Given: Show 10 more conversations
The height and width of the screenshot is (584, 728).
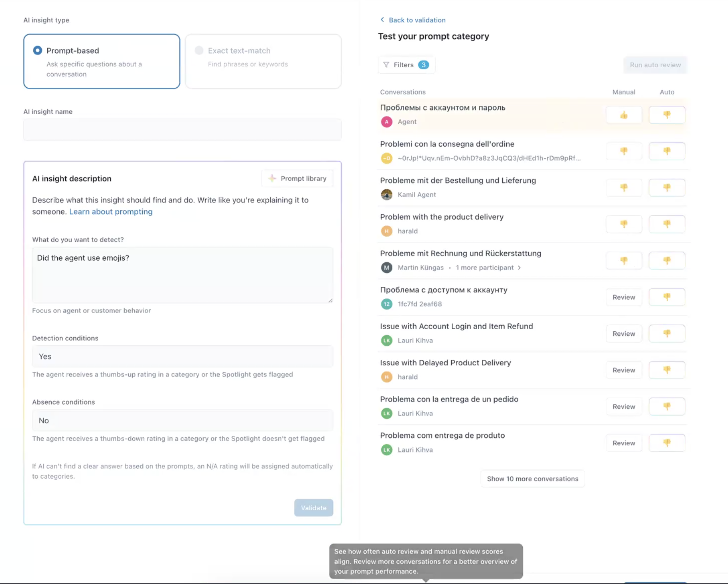Looking at the screenshot, I should coord(532,479).
